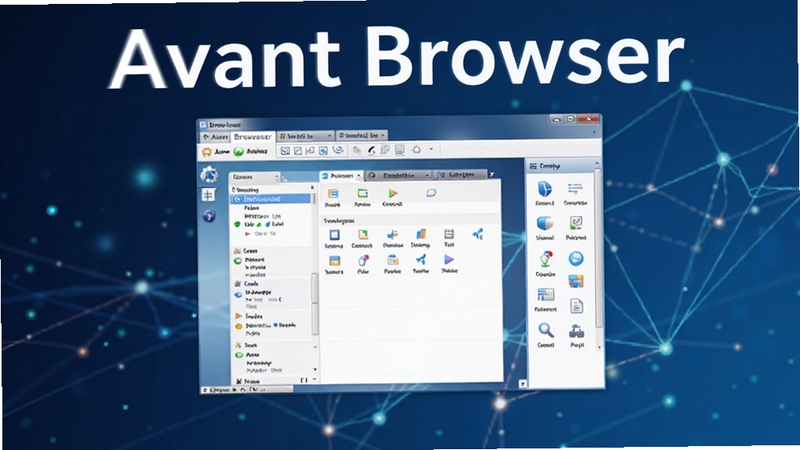This screenshot has height=450, width=800.
Task: Click the orange-blue window icon in the top row
Action: tap(333, 194)
